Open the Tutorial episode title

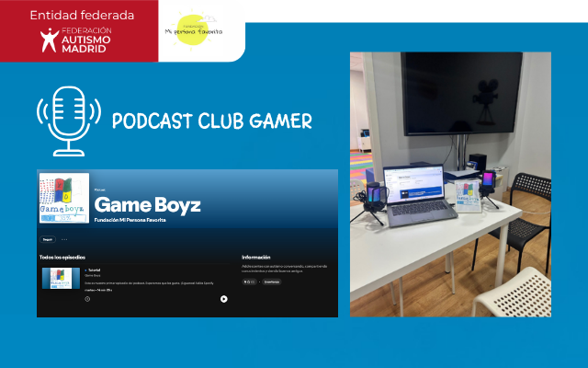coord(94,270)
